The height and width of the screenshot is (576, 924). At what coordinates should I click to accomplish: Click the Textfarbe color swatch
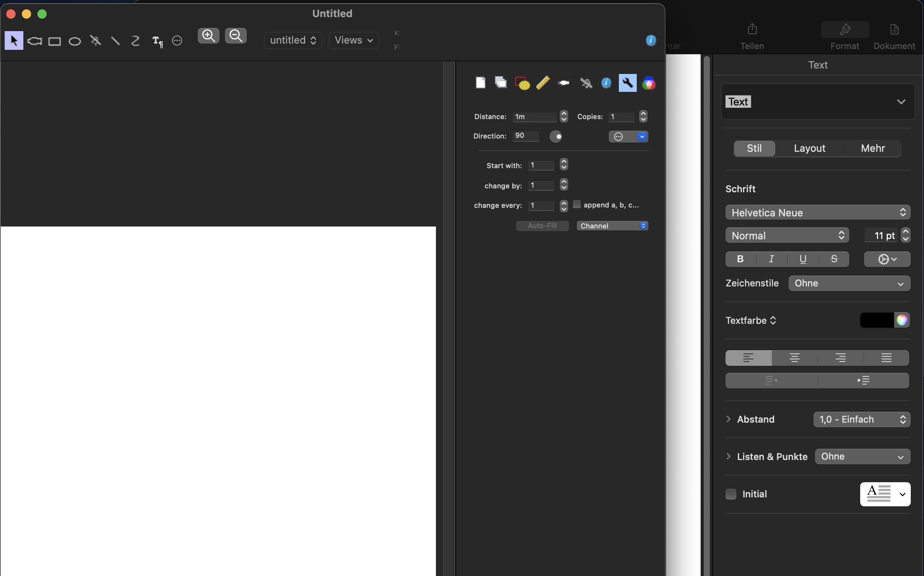[x=877, y=320]
